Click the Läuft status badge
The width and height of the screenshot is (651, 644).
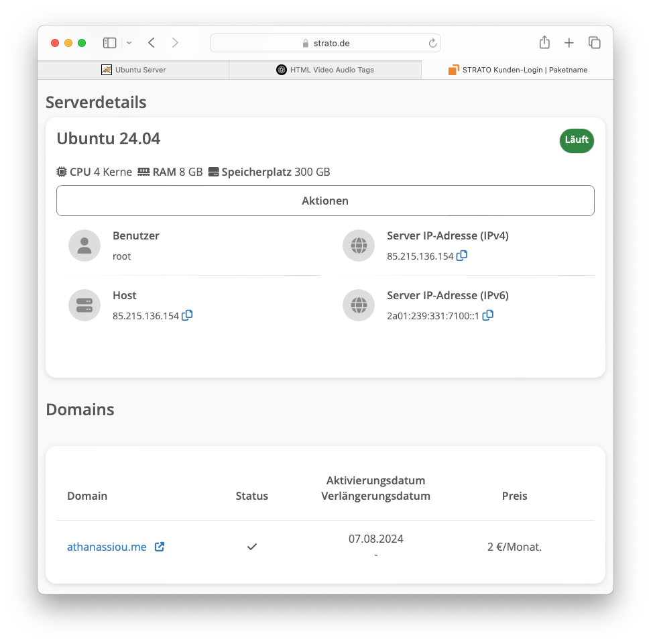coord(577,140)
